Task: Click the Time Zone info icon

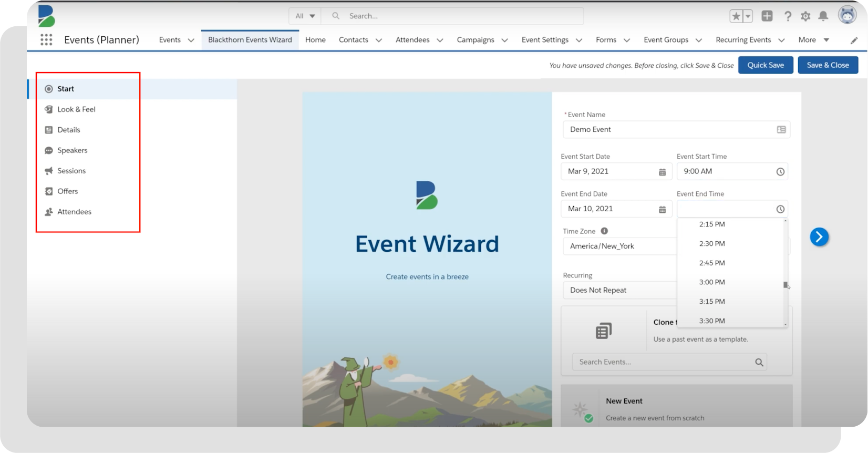Action: 604,231
